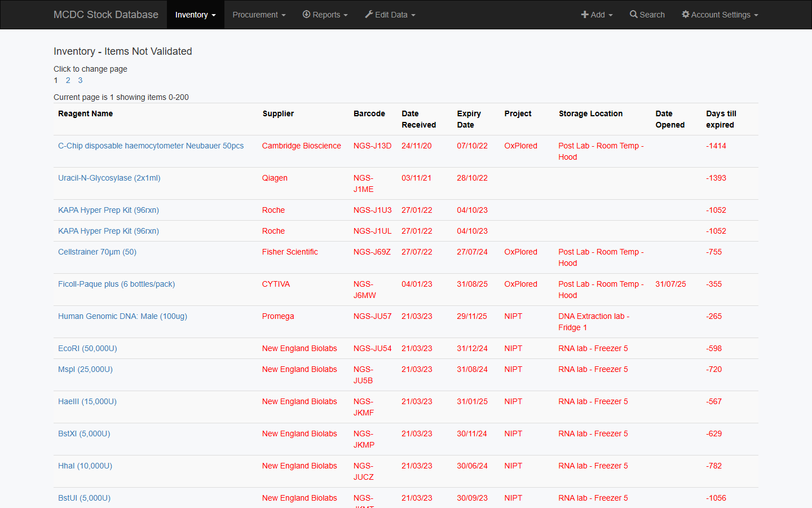Open Ficoll-Paque plus item link

pos(116,284)
